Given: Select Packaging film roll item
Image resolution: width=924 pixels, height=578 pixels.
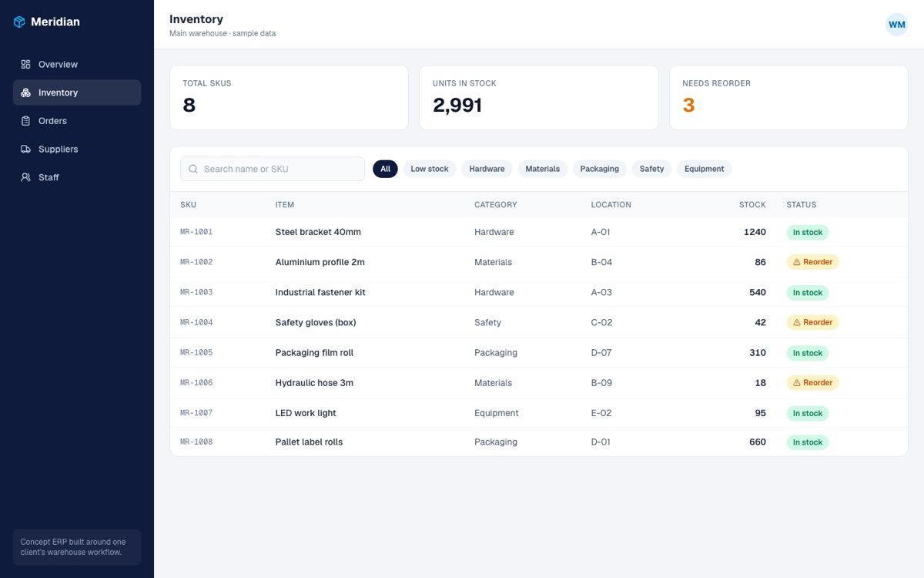Looking at the screenshot, I should [x=314, y=353].
